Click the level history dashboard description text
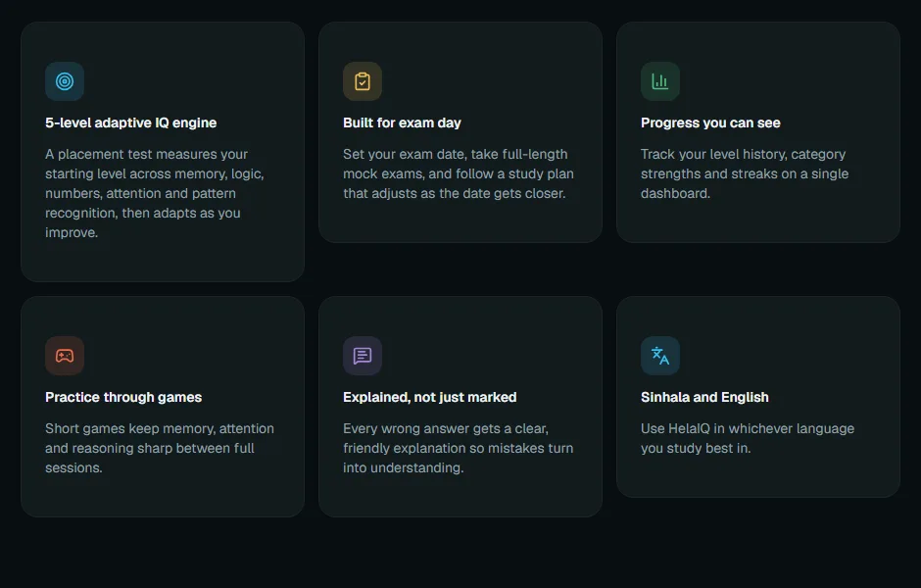Screen dimensions: 921x588 (745, 173)
